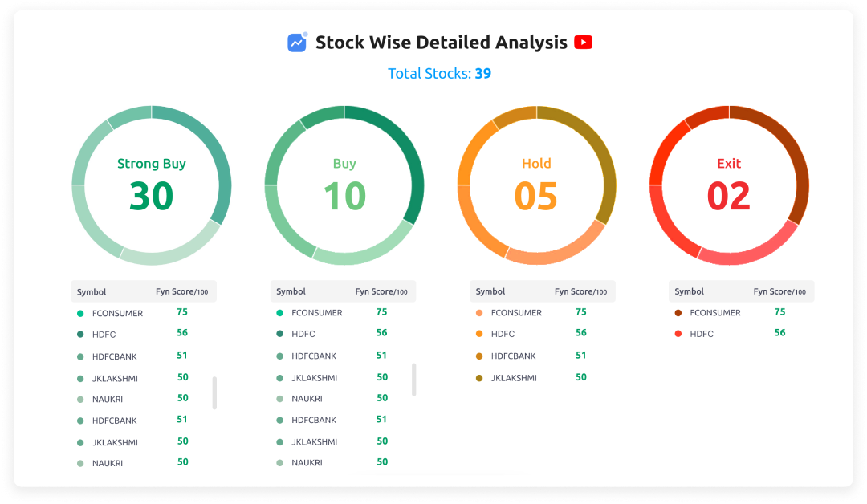Select HDFC in the Hold table
Image resolution: width=867 pixels, height=504 pixels.
coord(503,334)
